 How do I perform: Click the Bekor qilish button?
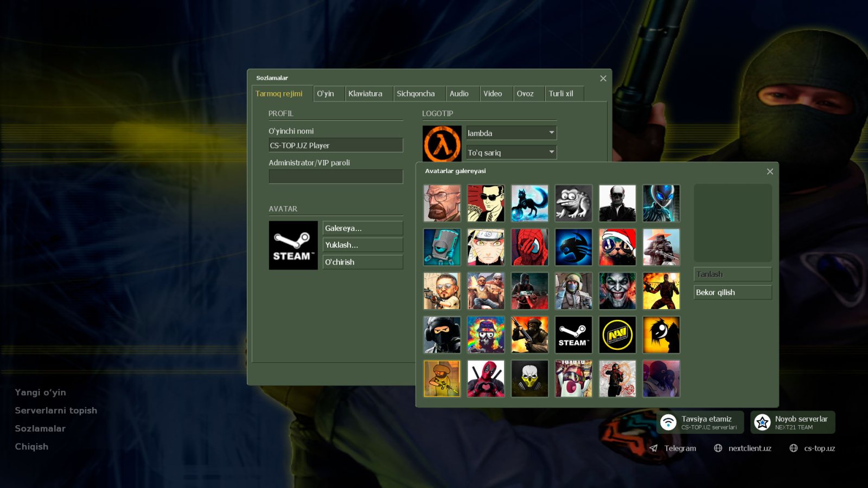click(x=732, y=292)
